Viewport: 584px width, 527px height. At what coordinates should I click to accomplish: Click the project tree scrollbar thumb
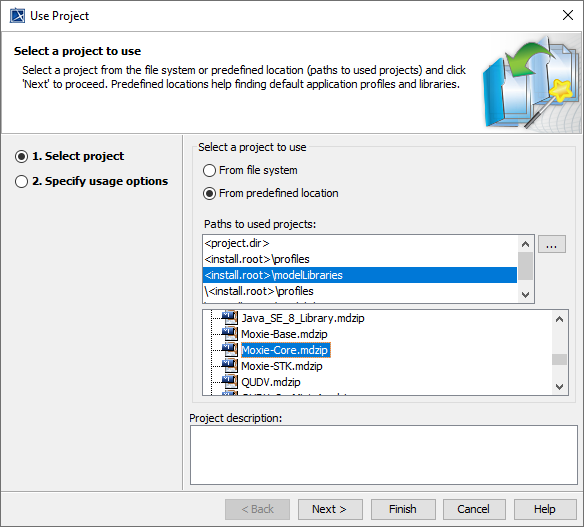(x=559, y=359)
